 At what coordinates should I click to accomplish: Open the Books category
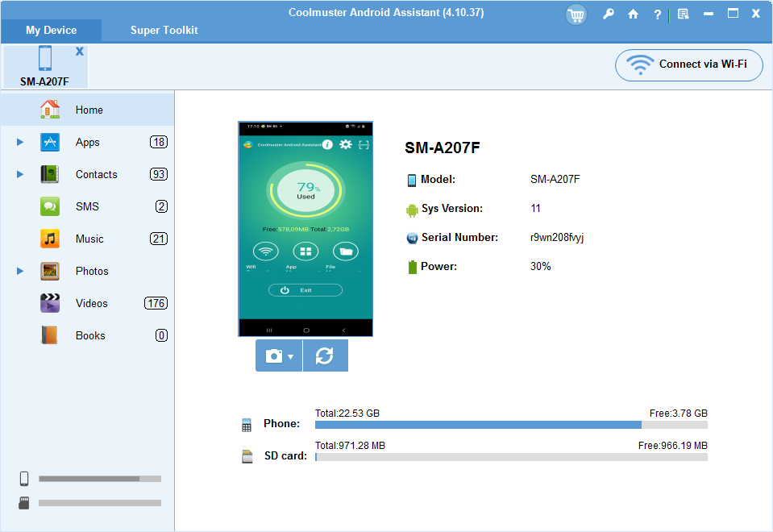click(87, 336)
